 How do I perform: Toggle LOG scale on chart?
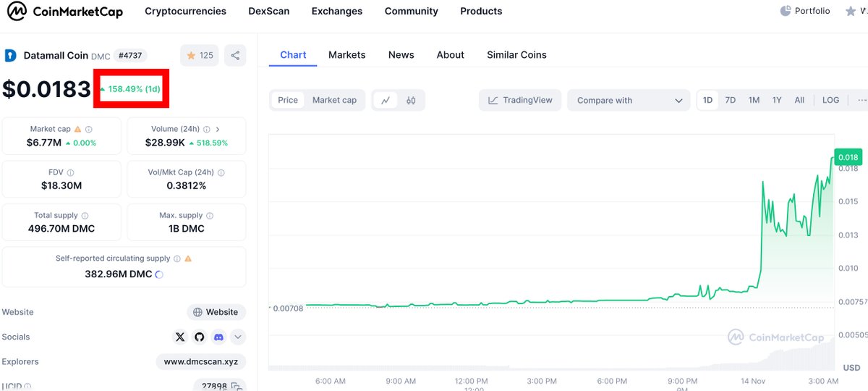(831, 101)
